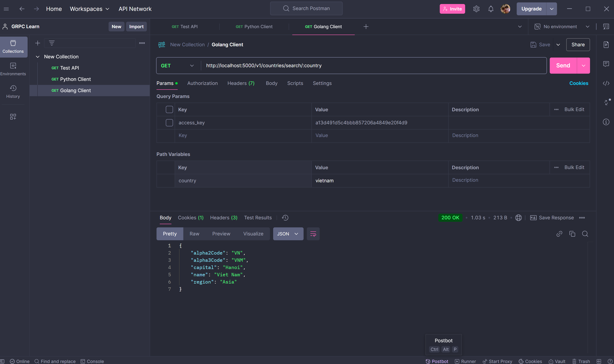Image resolution: width=614 pixels, height=364 pixels.
Task: Open Workspaces dropdown
Action: point(89,9)
